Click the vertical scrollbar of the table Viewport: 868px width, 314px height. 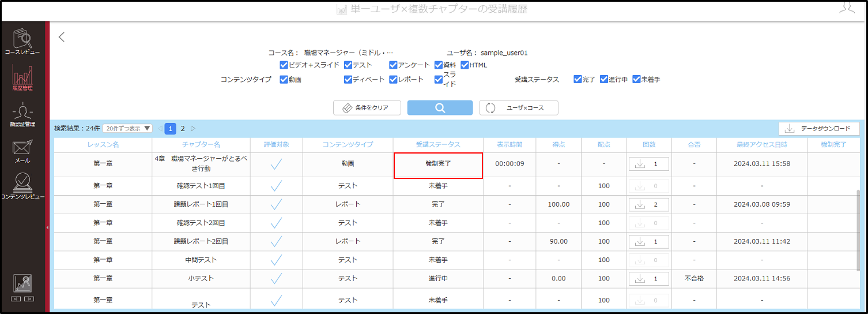(859, 231)
